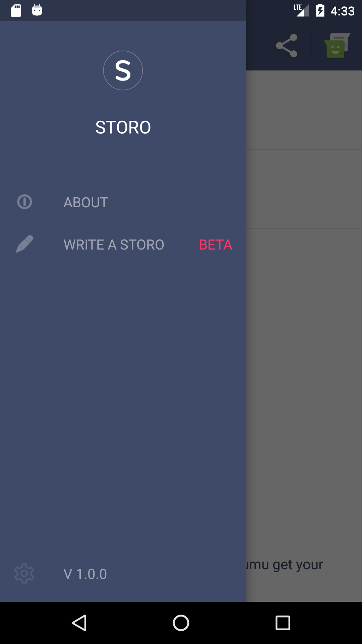Tap the STORO app title in the drawer
The image size is (362, 644).
(123, 126)
